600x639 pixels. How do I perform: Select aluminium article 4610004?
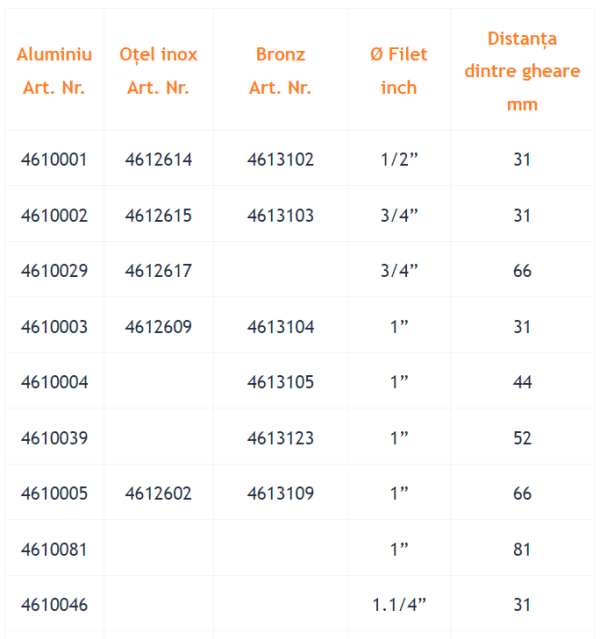(54, 382)
